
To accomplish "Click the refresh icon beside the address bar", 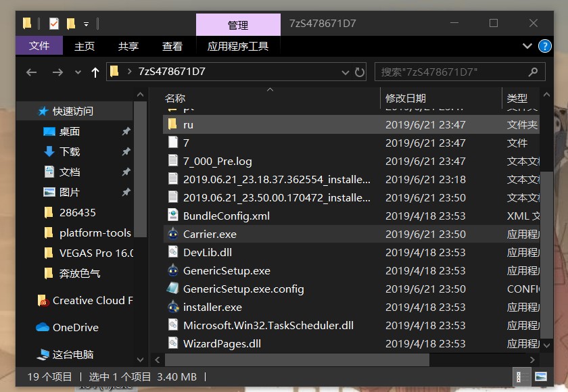I will pos(359,72).
